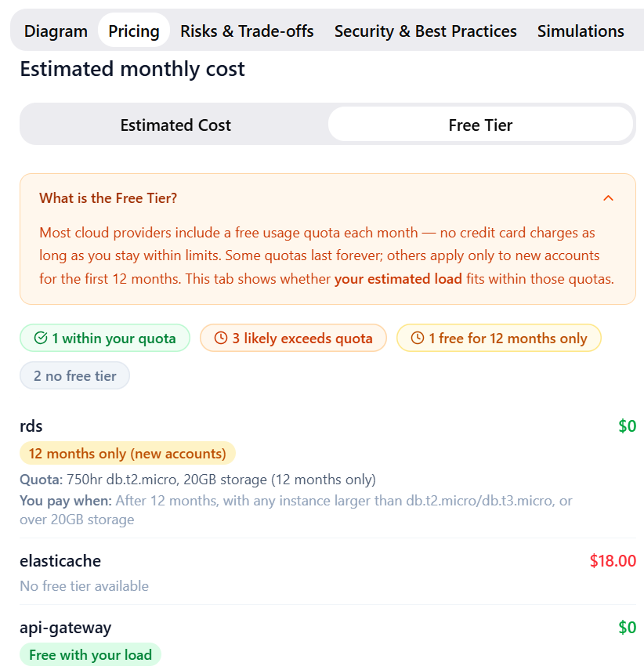Select the Pricing tab
This screenshot has height=670, width=644.
click(134, 31)
